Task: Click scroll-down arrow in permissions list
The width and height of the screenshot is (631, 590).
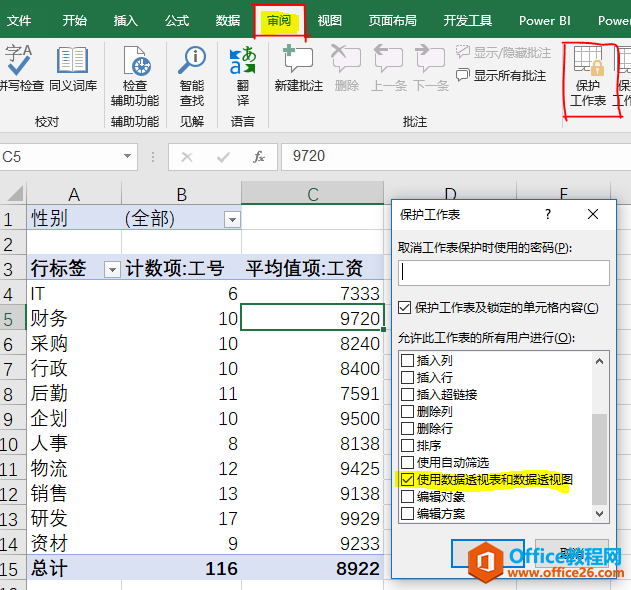Action: 599,514
